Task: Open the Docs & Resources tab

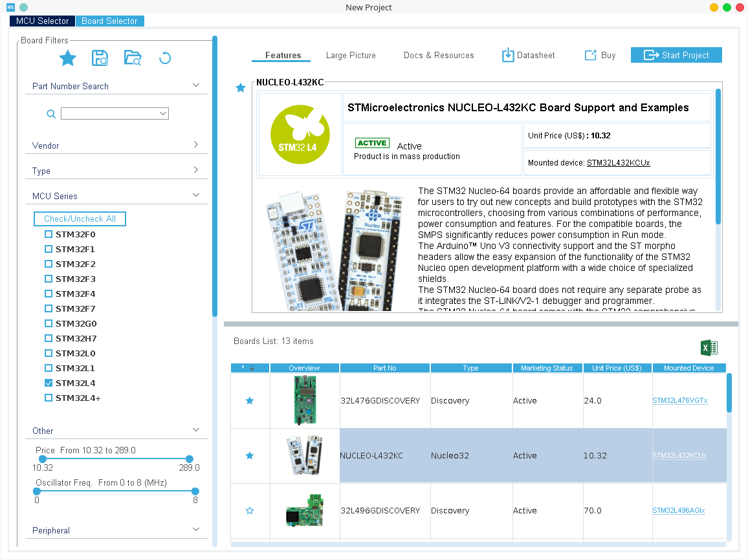Action: (x=439, y=56)
